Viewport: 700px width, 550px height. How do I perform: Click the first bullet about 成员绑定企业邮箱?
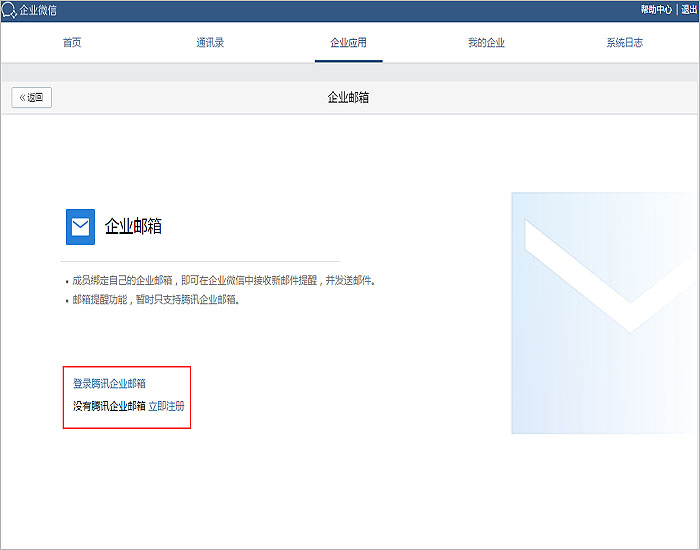pos(223,281)
